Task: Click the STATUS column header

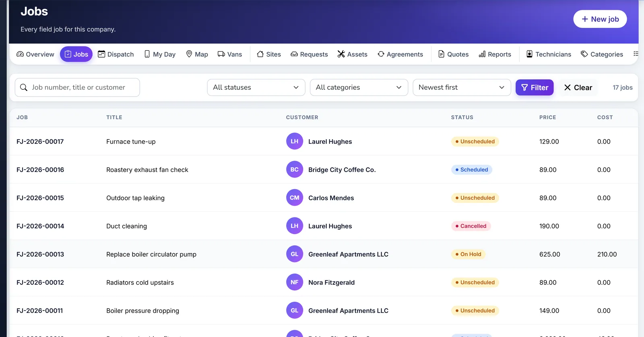Action: (462, 118)
